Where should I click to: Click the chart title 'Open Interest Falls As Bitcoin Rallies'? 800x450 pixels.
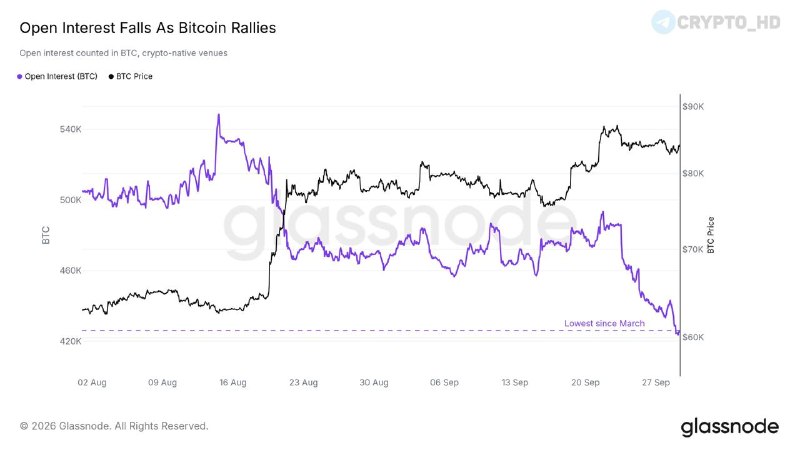pos(148,28)
